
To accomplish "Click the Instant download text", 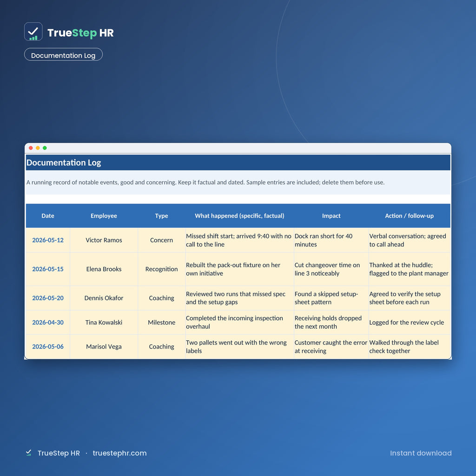I will (421, 453).
